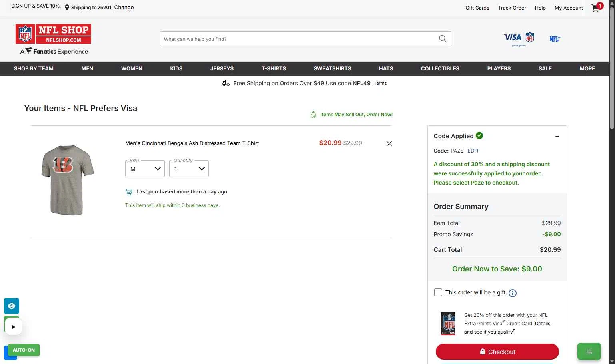
Task: Click the green floating button at bottom right
Action: click(x=589, y=352)
